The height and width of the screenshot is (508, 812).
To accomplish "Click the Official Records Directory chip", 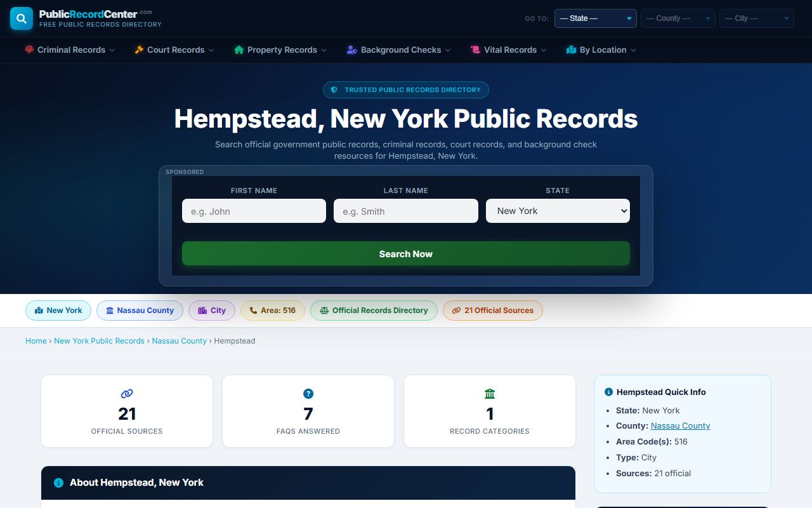I will [374, 311].
